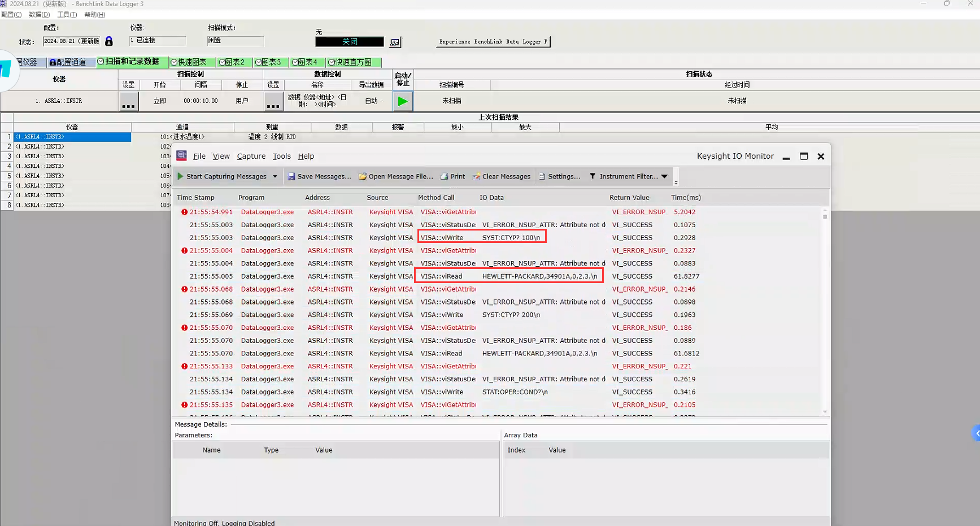Expand IO Monitor toolbar overflow chevron

coord(676,182)
